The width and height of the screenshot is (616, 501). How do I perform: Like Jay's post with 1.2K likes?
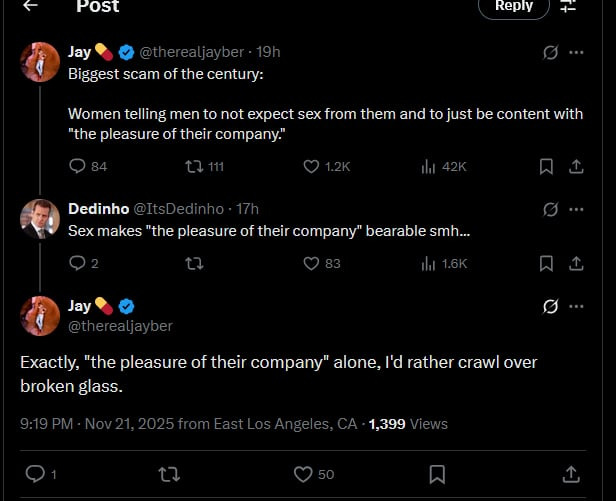311,167
